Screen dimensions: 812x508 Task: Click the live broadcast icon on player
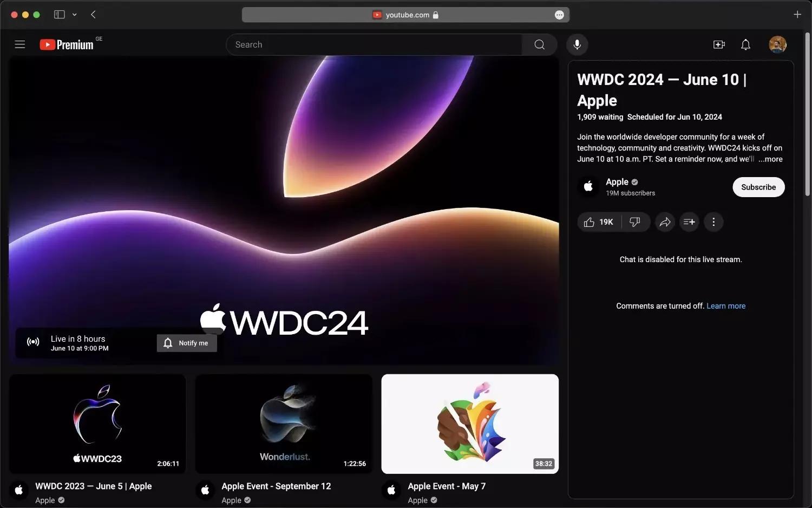[x=33, y=342]
